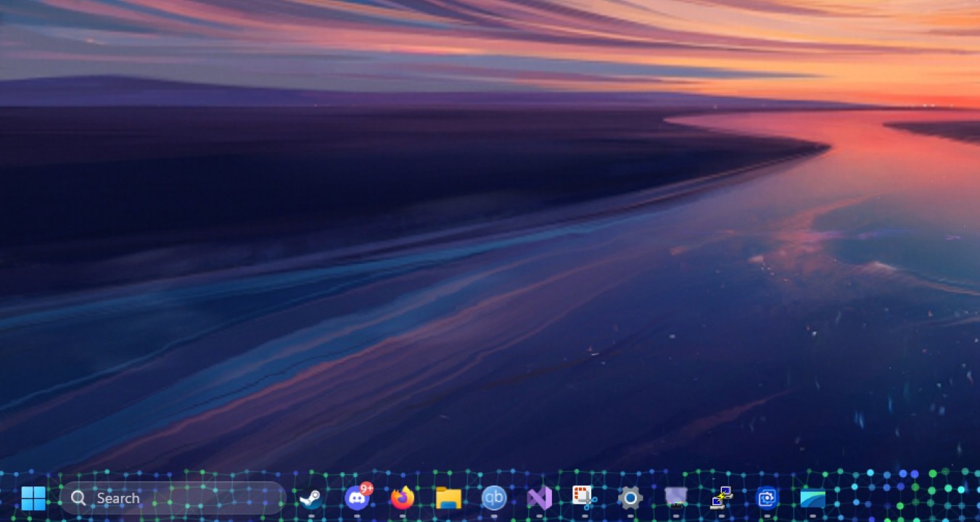Open the Snipping Tool icon
The width and height of the screenshot is (980, 522).
coord(585,497)
